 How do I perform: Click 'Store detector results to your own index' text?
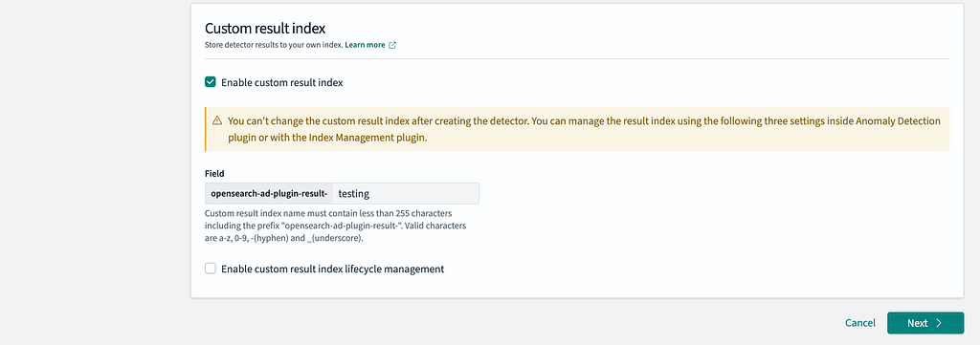[274, 45]
